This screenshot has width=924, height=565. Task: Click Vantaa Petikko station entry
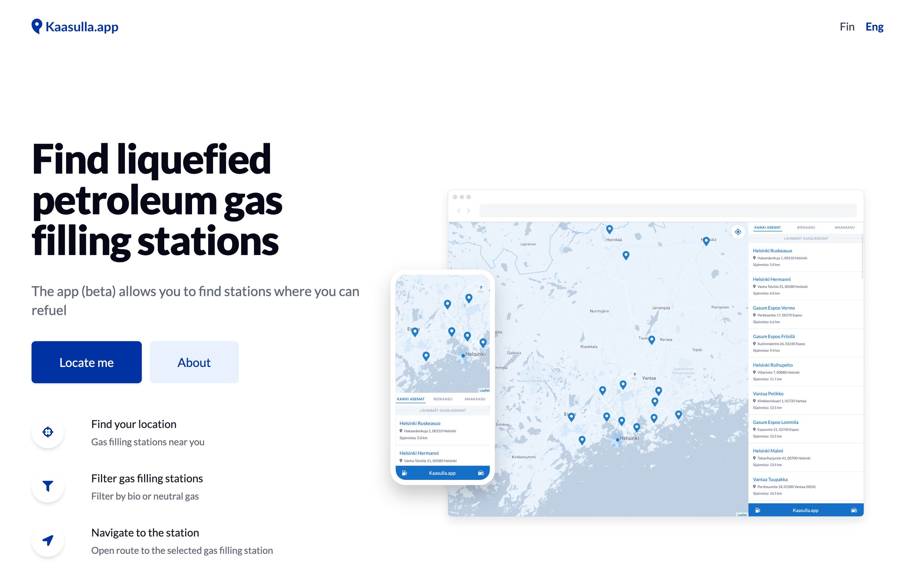click(806, 400)
